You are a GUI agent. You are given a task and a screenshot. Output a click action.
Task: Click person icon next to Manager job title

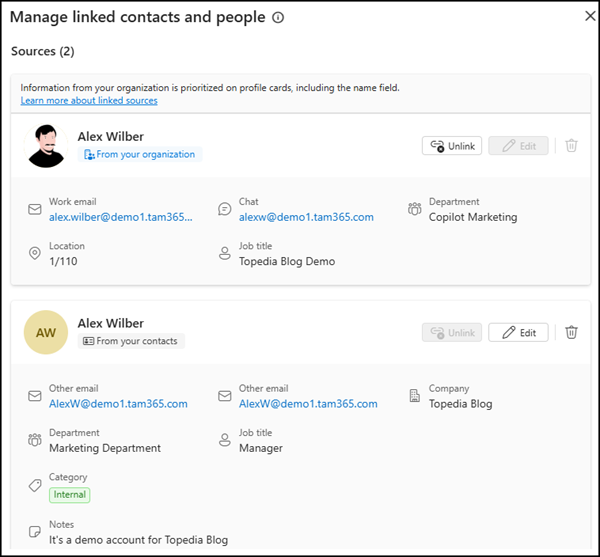[225, 440]
